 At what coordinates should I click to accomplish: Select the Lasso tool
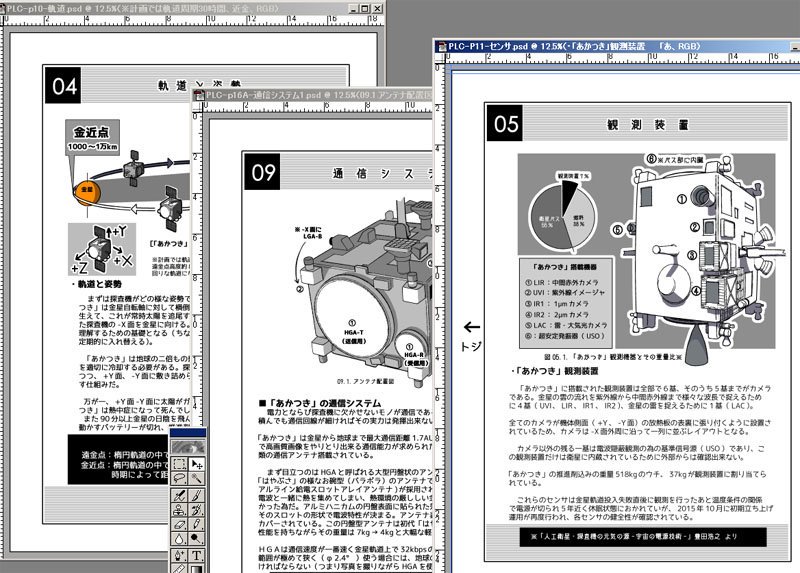point(180,479)
